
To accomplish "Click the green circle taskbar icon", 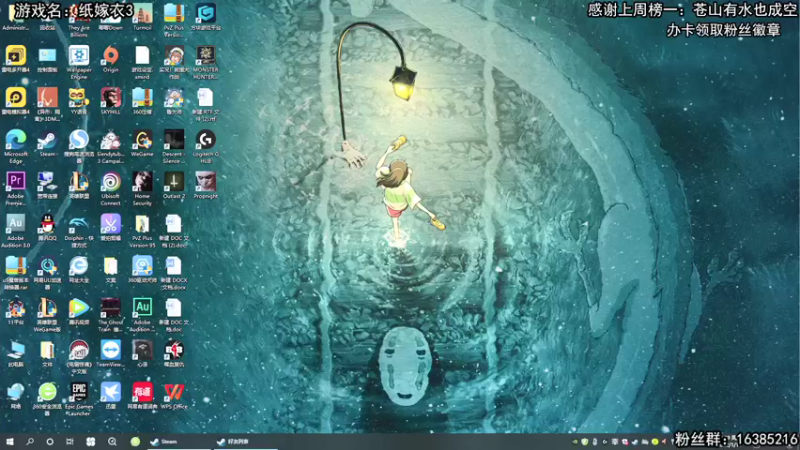I will (x=135, y=441).
